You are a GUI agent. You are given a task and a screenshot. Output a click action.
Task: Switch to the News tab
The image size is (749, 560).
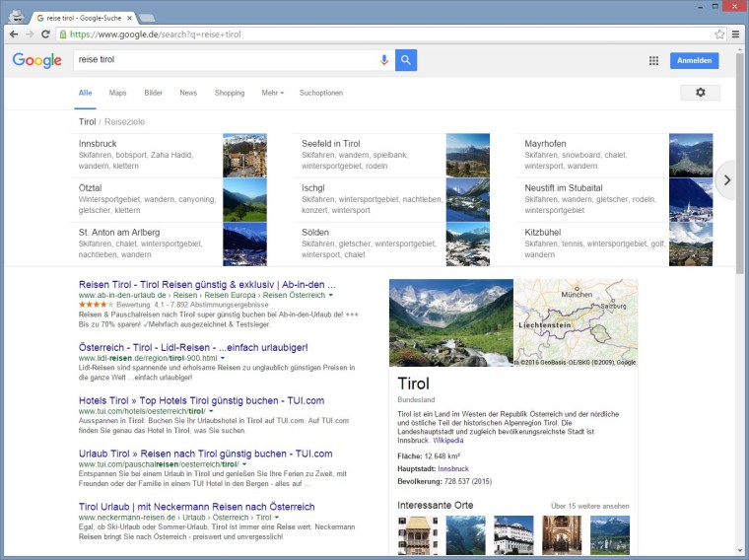pyautogui.click(x=188, y=93)
